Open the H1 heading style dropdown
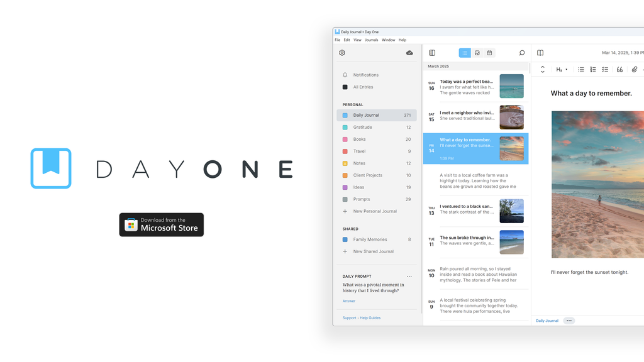The image size is (644, 362). pyautogui.click(x=561, y=70)
